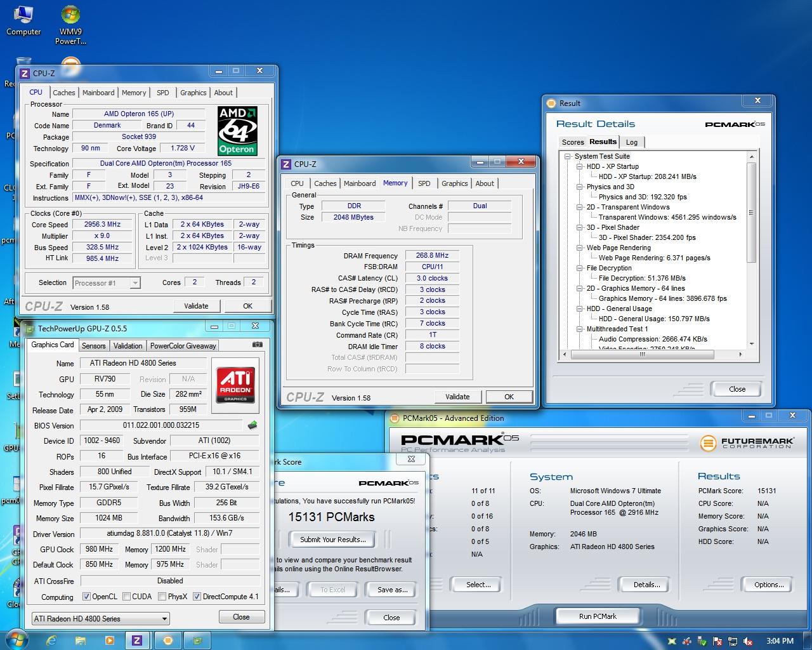Open SPD tab in CPU-Z Memory window
The width and height of the screenshot is (812, 650).
point(424,183)
